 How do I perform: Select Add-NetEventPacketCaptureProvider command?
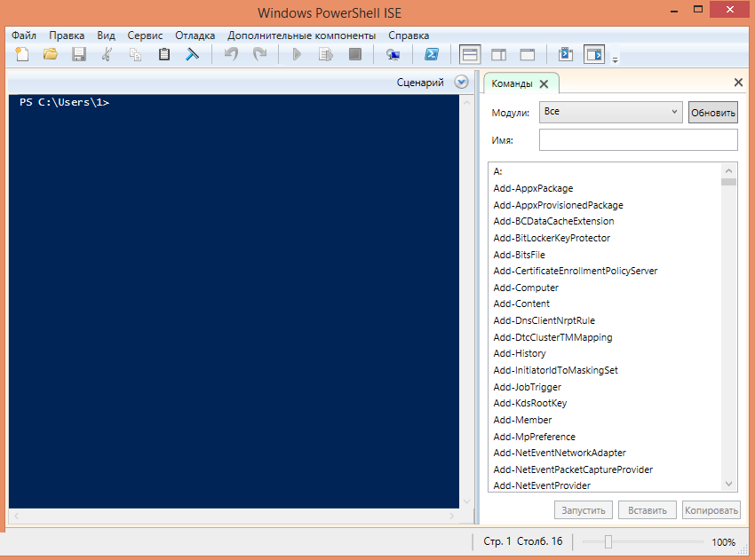(573, 469)
